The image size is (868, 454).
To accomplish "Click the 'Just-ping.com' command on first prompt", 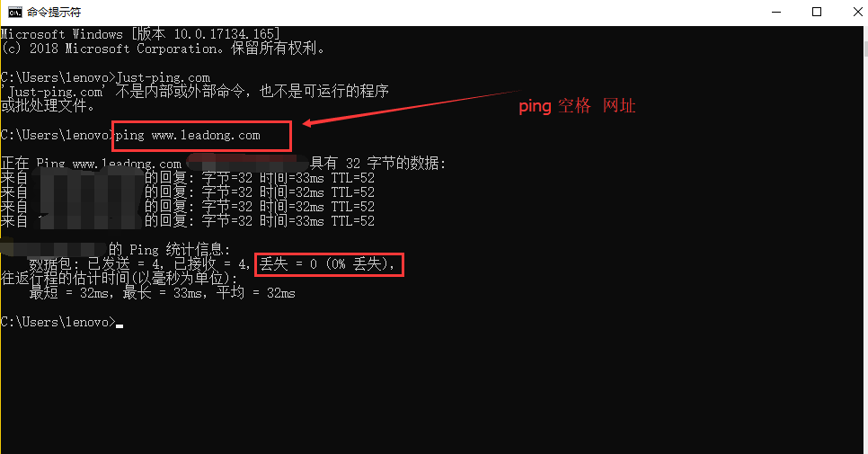I will tap(164, 78).
